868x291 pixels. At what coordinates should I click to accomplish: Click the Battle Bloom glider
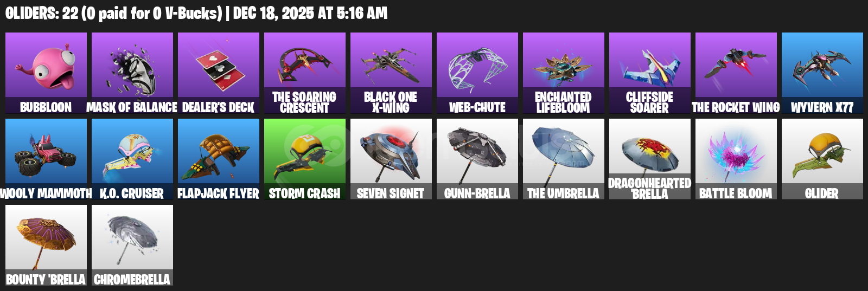pyautogui.click(x=736, y=159)
